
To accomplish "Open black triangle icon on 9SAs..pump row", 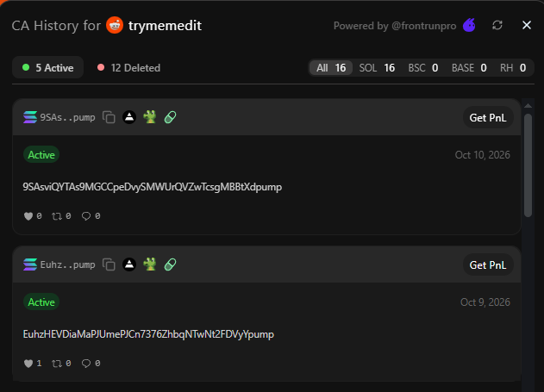I will click(129, 117).
